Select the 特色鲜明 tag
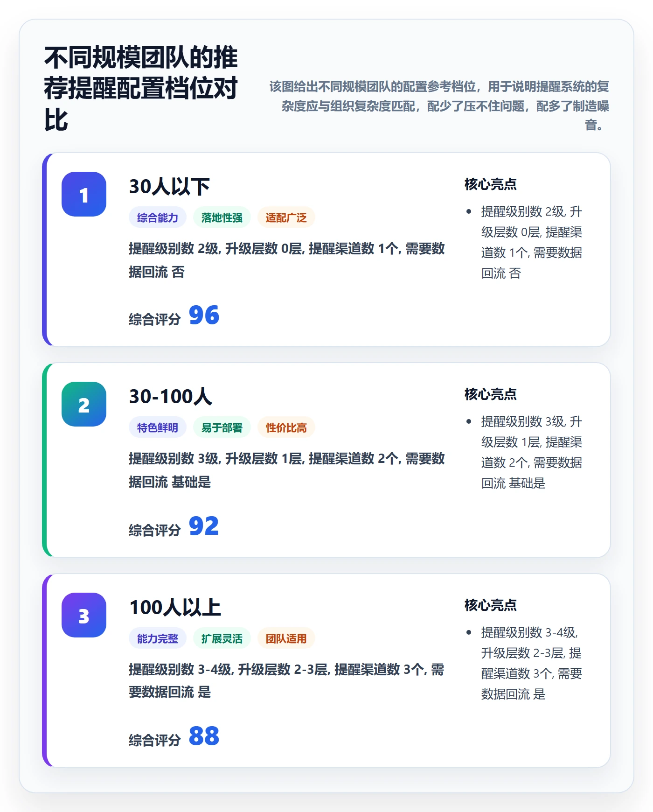This screenshot has width=653, height=812. pyautogui.click(x=158, y=427)
